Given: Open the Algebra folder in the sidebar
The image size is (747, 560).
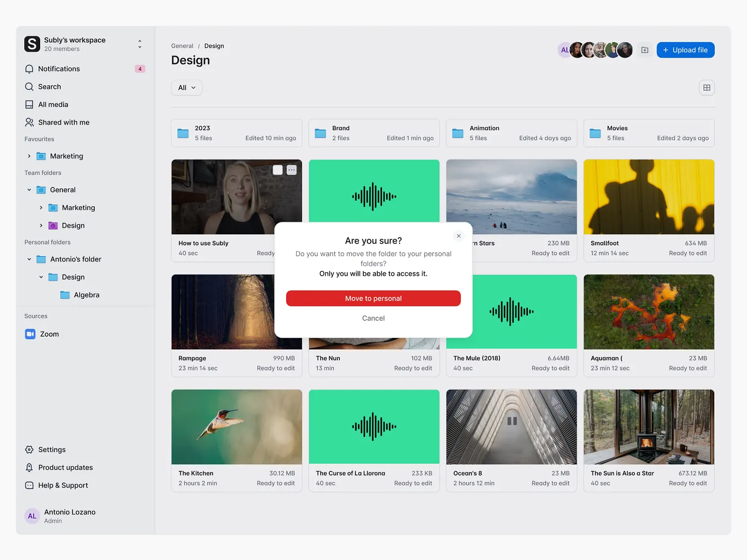Looking at the screenshot, I should click(86, 295).
